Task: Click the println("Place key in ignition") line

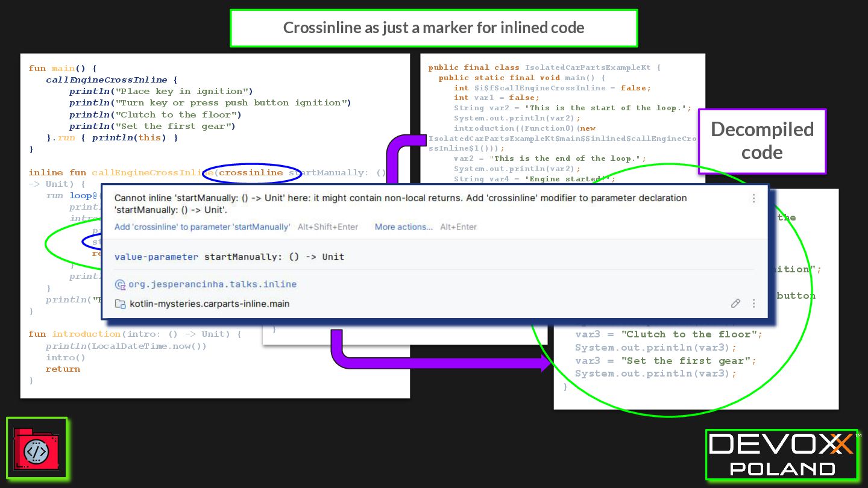Action: 161,91
